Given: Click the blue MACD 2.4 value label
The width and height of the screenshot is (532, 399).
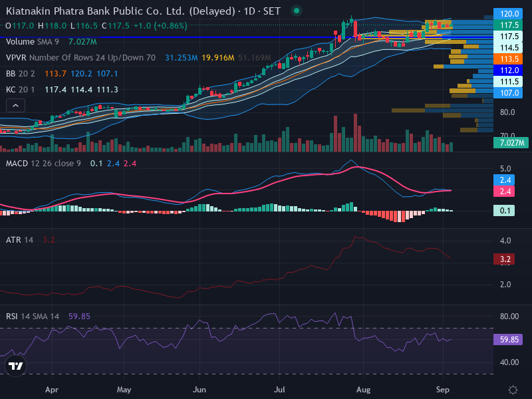Looking at the screenshot, I should pos(504,180).
